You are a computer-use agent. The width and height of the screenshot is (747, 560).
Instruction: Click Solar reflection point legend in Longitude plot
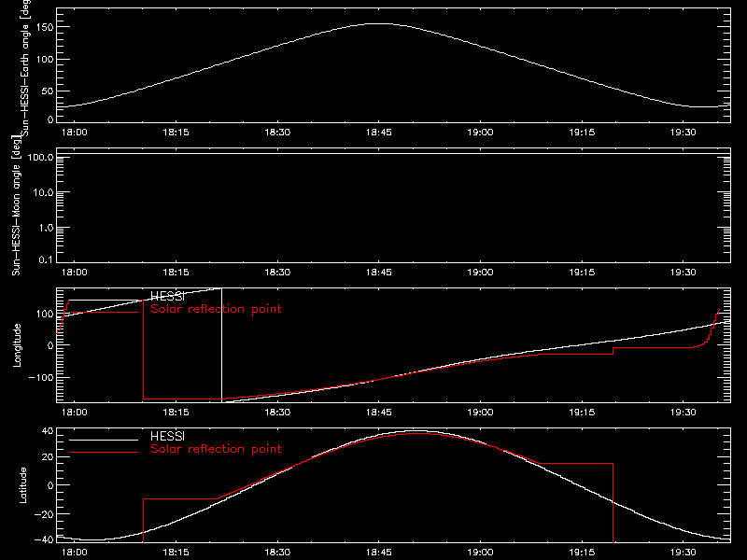point(216,309)
